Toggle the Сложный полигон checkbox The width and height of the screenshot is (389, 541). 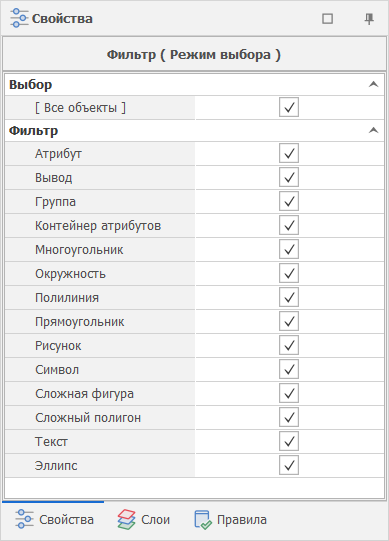(289, 417)
